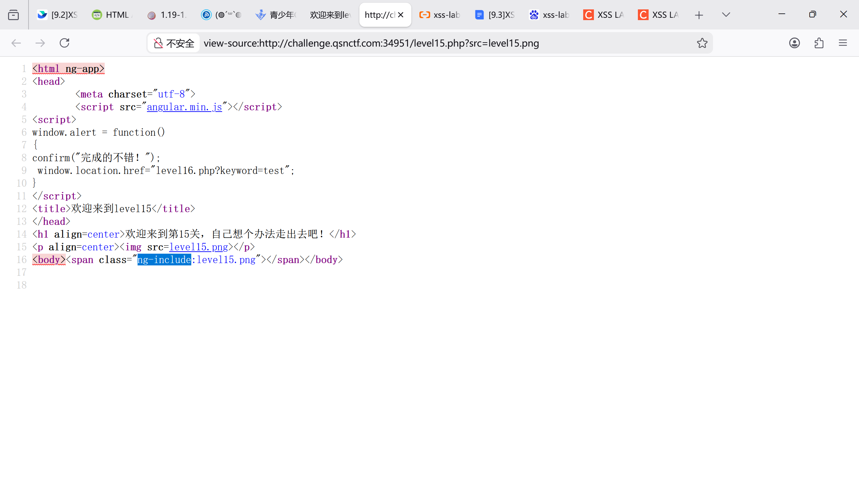This screenshot has width=859, height=504.
Task: Switch to the first XSS LA tab
Action: pos(604,15)
